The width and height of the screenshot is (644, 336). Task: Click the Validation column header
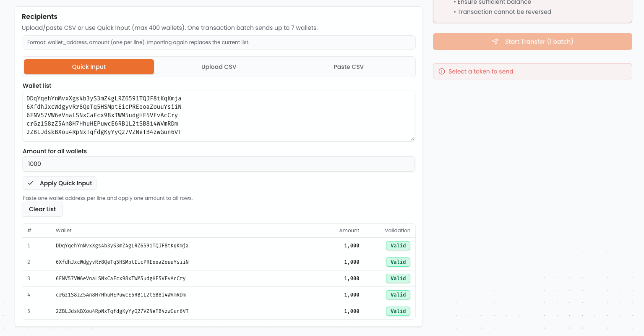point(397,231)
